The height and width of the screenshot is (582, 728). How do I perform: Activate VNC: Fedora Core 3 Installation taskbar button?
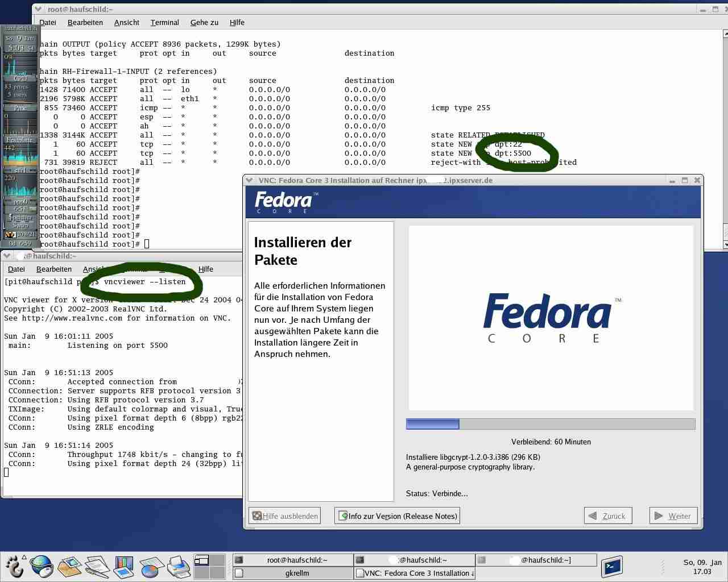click(414, 573)
